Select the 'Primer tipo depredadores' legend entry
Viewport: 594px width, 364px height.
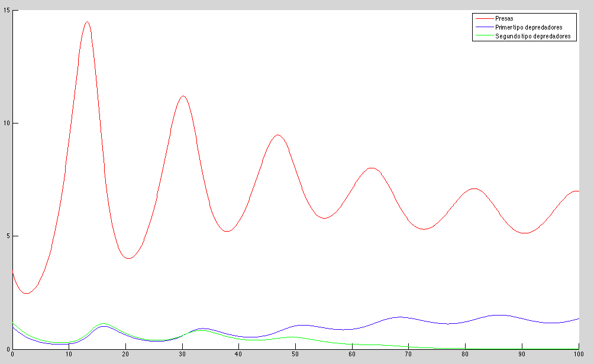pos(528,27)
